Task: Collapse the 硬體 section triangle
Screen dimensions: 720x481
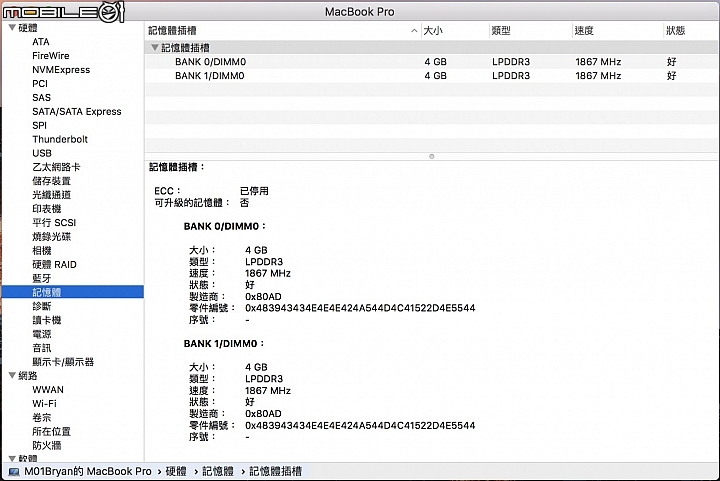Action: tap(12, 28)
